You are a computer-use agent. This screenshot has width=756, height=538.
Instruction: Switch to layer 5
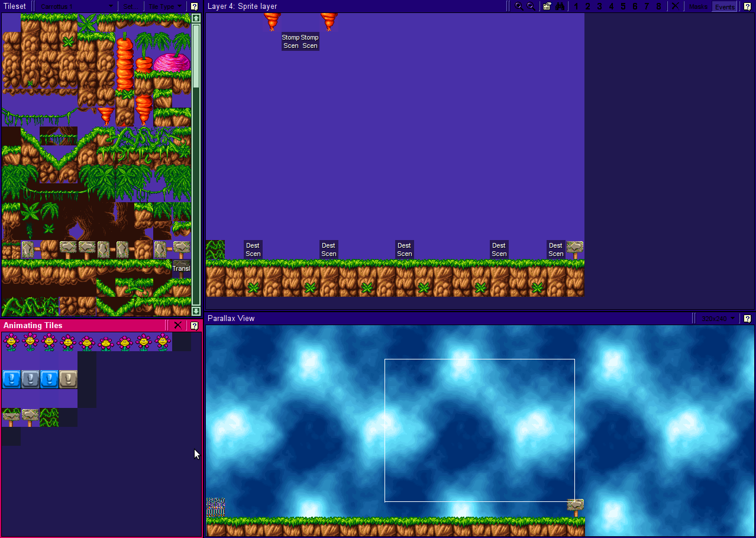pyautogui.click(x=623, y=7)
